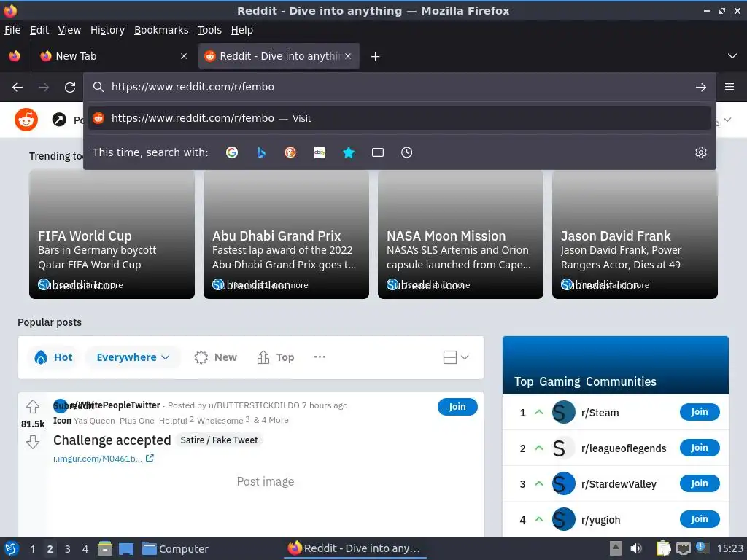Switch to workspace 3 in taskbar

pyautogui.click(x=68, y=549)
